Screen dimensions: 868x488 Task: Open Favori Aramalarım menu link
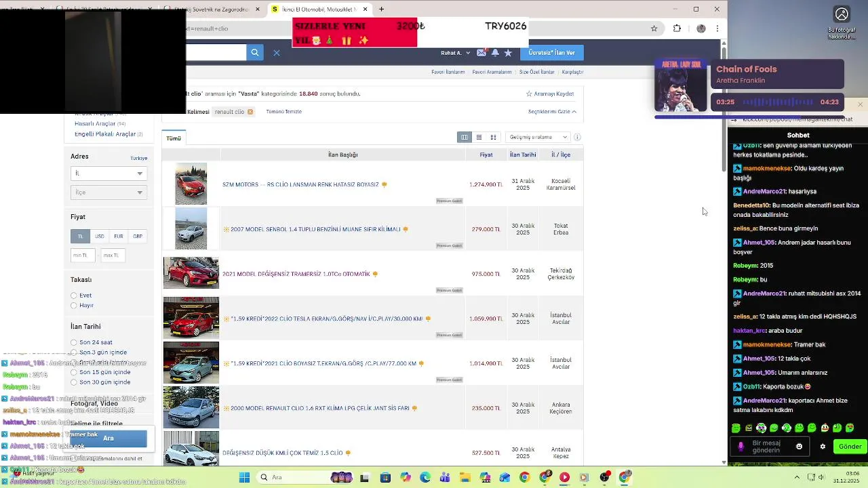click(492, 72)
